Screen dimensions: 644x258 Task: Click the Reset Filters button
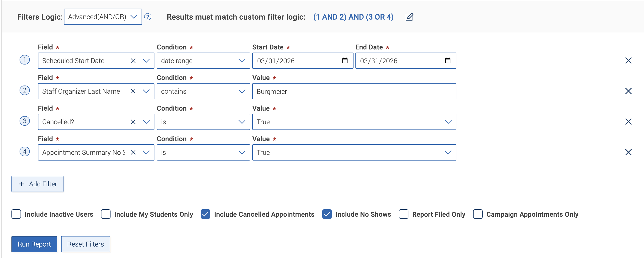[85, 244]
